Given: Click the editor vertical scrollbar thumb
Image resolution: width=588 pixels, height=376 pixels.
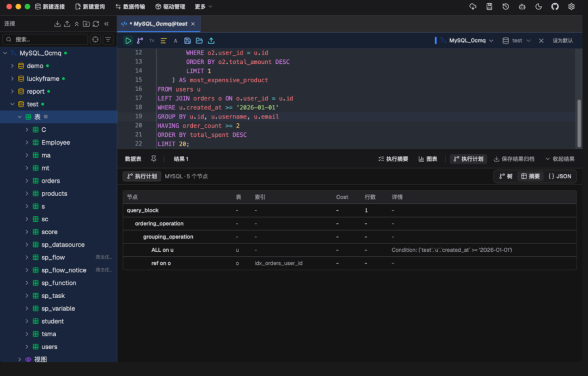Looking at the screenshot, I should (x=579, y=123).
